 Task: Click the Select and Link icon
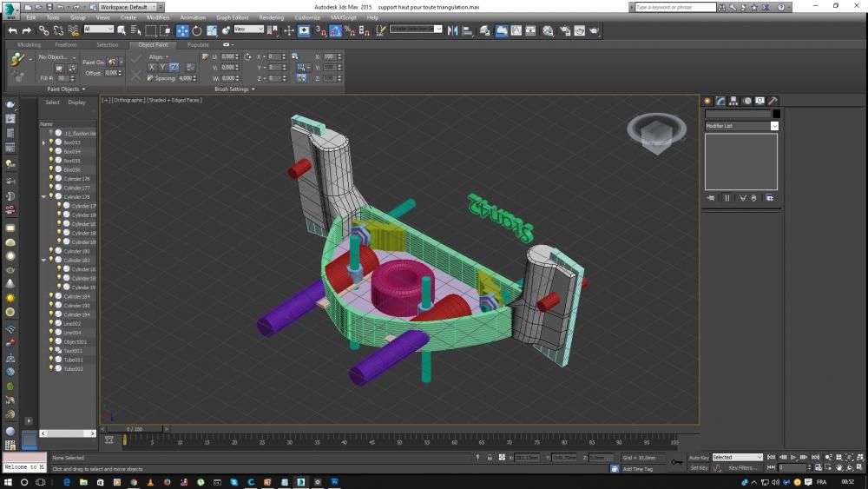click(x=43, y=30)
